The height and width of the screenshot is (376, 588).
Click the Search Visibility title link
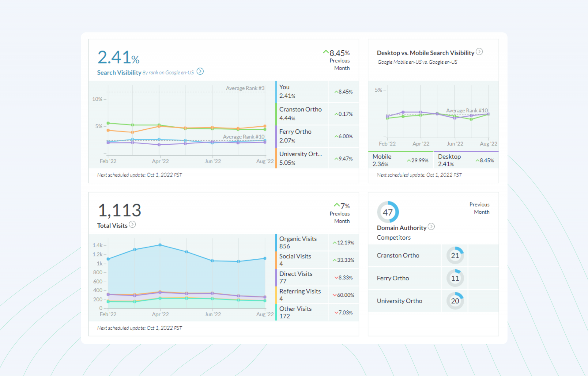click(x=119, y=73)
